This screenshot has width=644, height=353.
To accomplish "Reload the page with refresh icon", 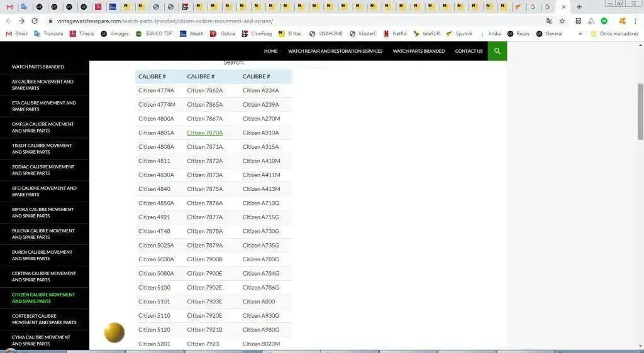I will coord(35,21).
